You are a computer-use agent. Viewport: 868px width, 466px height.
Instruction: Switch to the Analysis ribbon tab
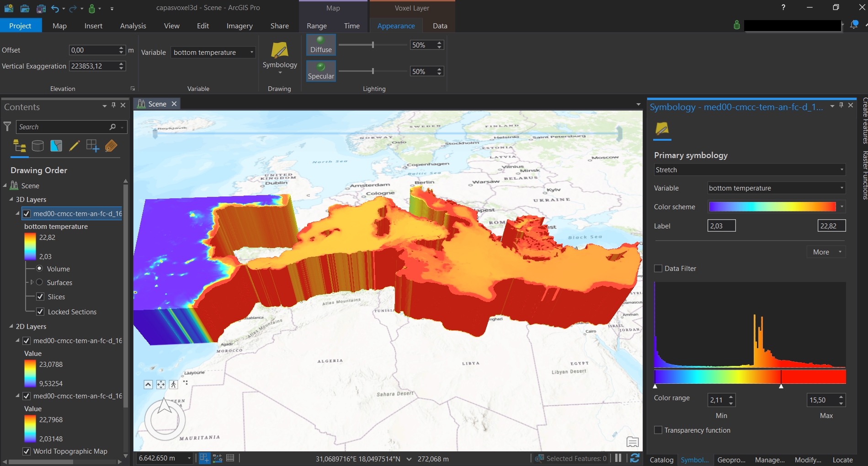[x=133, y=26]
